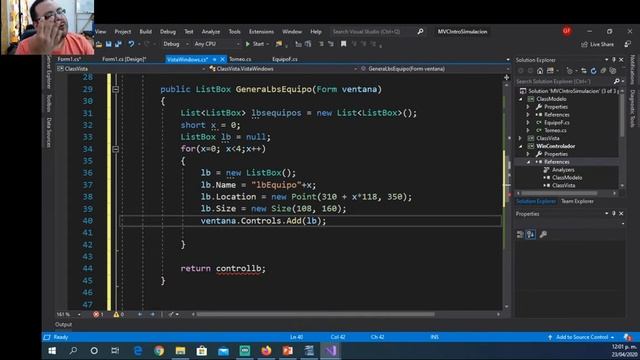Switch to Team Explorer tab
640x360 pixels.
point(577,201)
